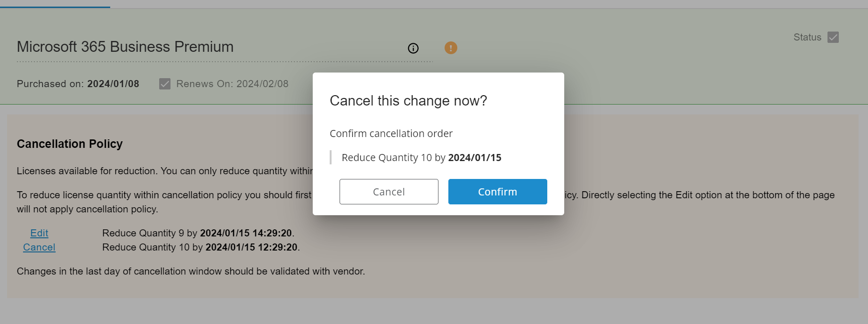Confirm the cancellation order
Image resolution: width=868 pixels, height=324 pixels.
497,192
